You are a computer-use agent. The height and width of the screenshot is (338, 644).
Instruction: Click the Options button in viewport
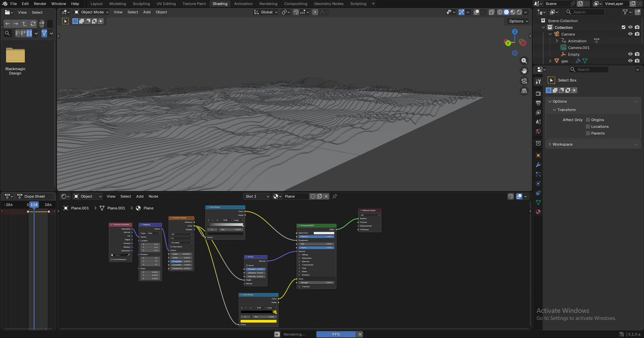coord(518,21)
